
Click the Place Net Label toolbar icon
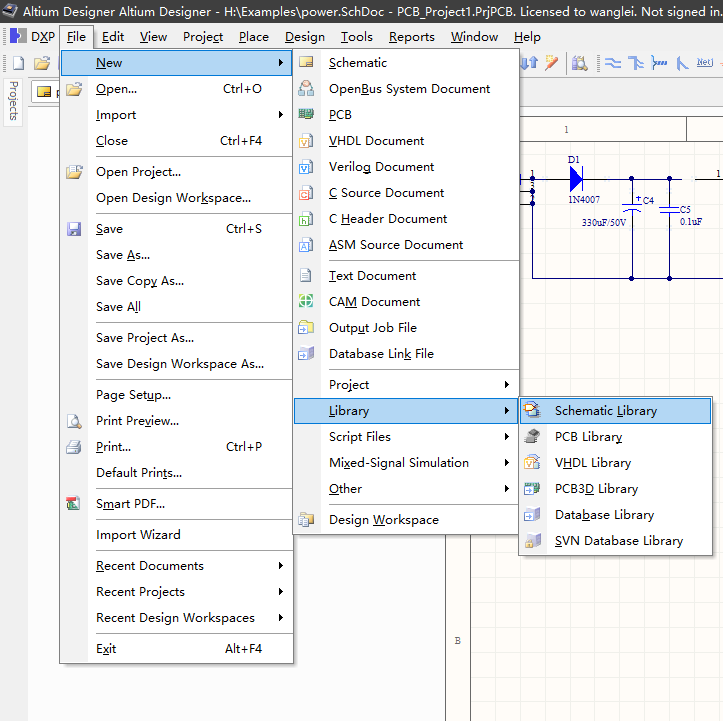coord(704,64)
